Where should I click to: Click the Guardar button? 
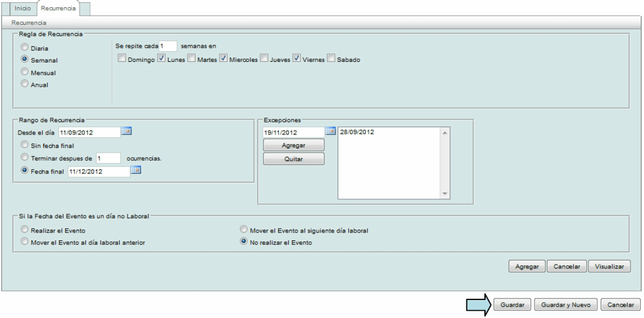pos(512,304)
